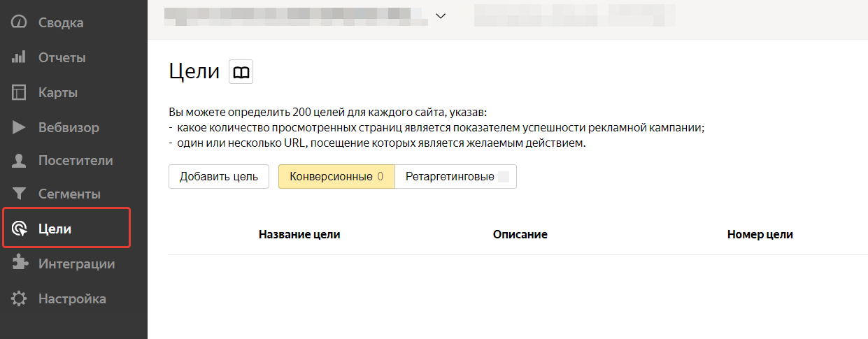This screenshot has width=868, height=339.
Task: Click the Описание column header
Action: (x=520, y=235)
